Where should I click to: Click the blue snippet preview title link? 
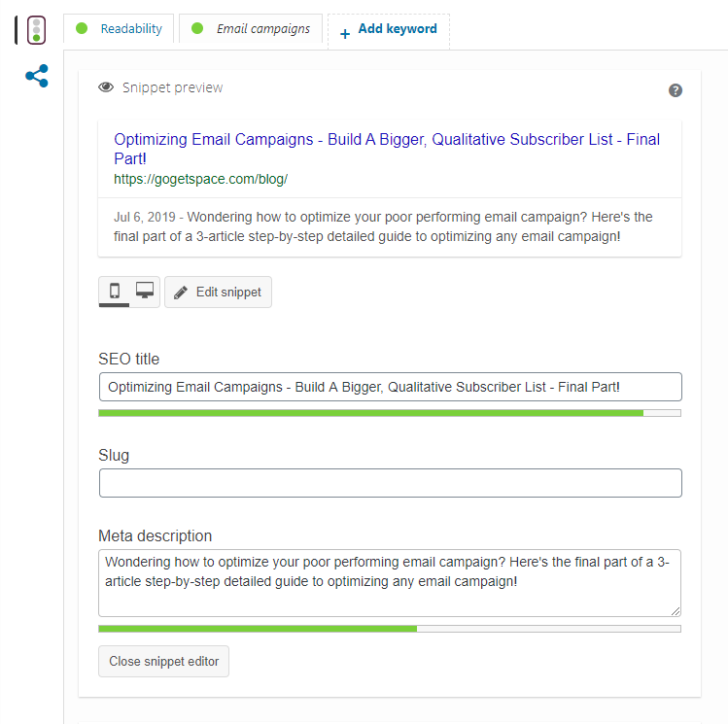[387, 149]
